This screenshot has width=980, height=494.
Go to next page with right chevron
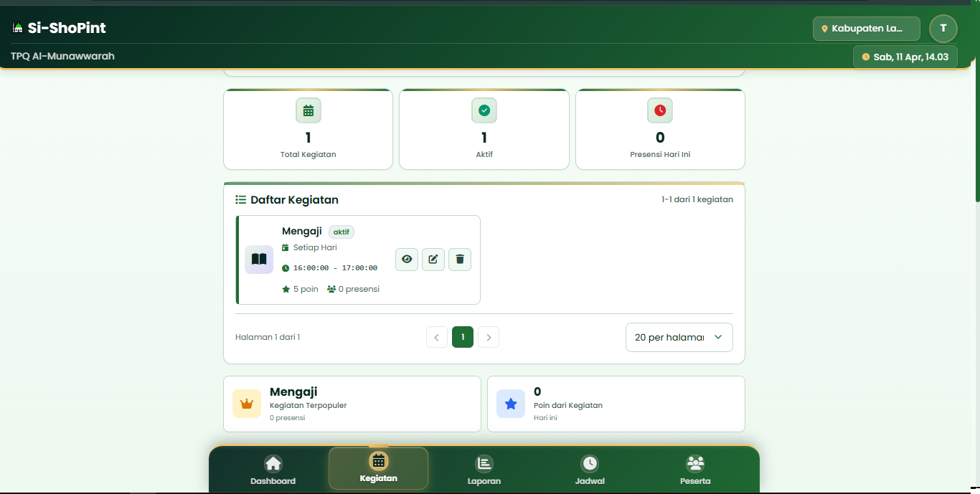489,337
